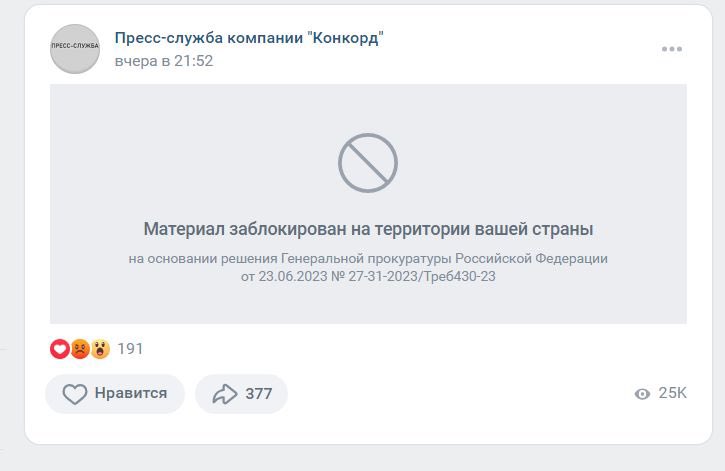Image resolution: width=725 pixels, height=471 pixels.
Task: Click the Генеральной прокуратуры decision text line
Action: 368,258
